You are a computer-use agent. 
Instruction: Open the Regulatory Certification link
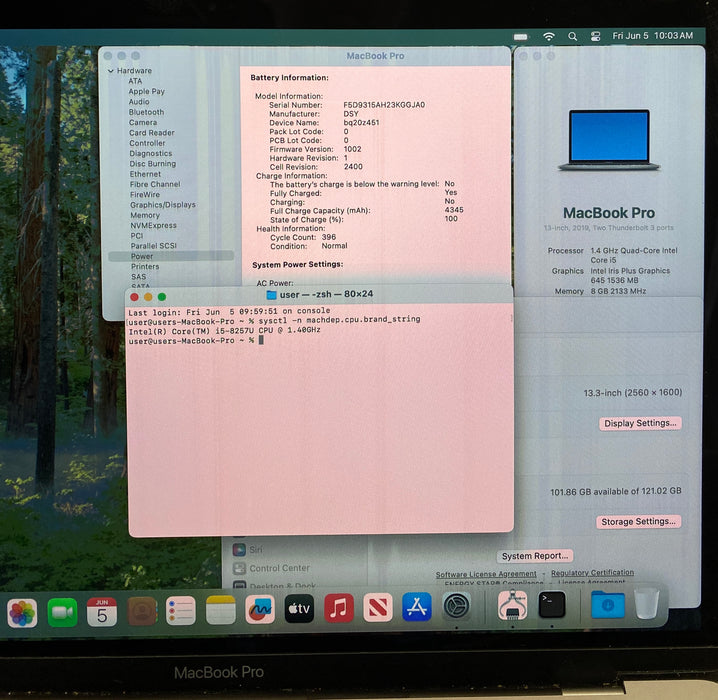592,573
